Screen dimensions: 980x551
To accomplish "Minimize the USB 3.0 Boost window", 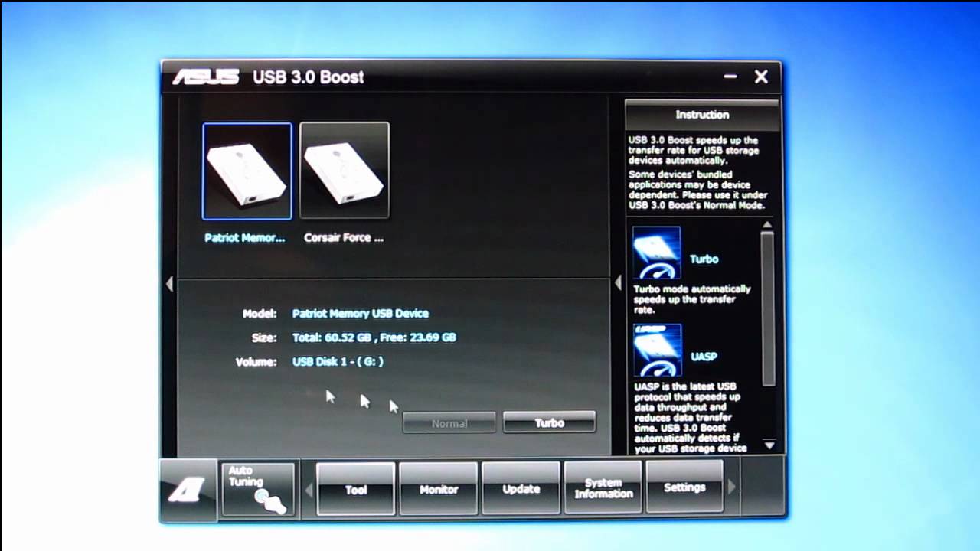I will pos(730,77).
